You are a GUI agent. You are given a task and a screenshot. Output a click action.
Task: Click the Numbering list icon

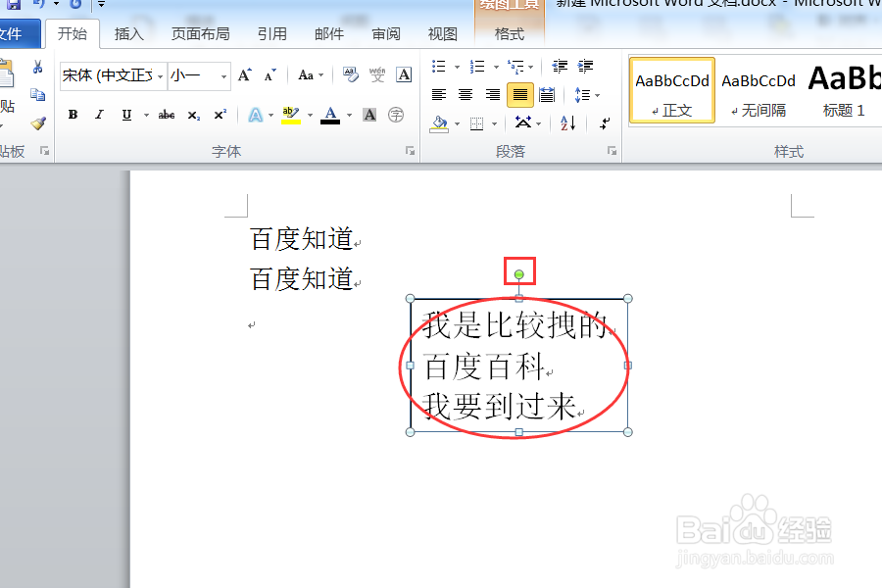(477, 67)
